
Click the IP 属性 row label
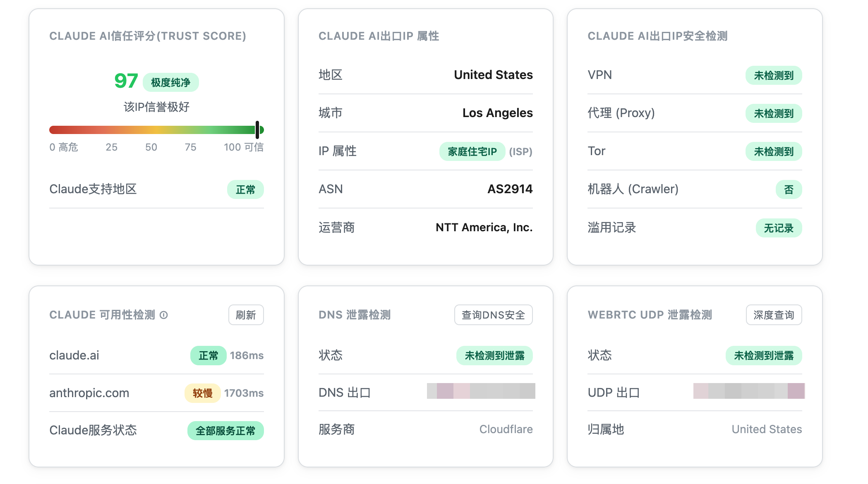pyautogui.click(x=337, y=151)
